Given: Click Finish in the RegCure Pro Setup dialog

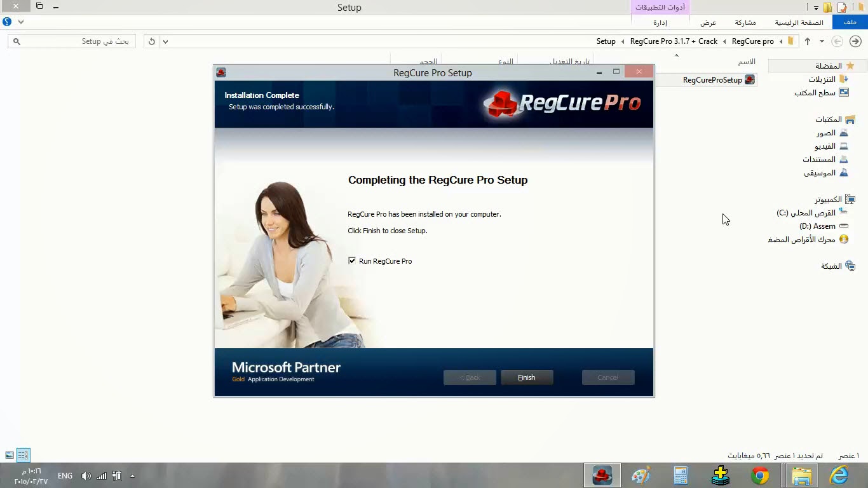Looking at the screenshot, I should coord(527,377).
